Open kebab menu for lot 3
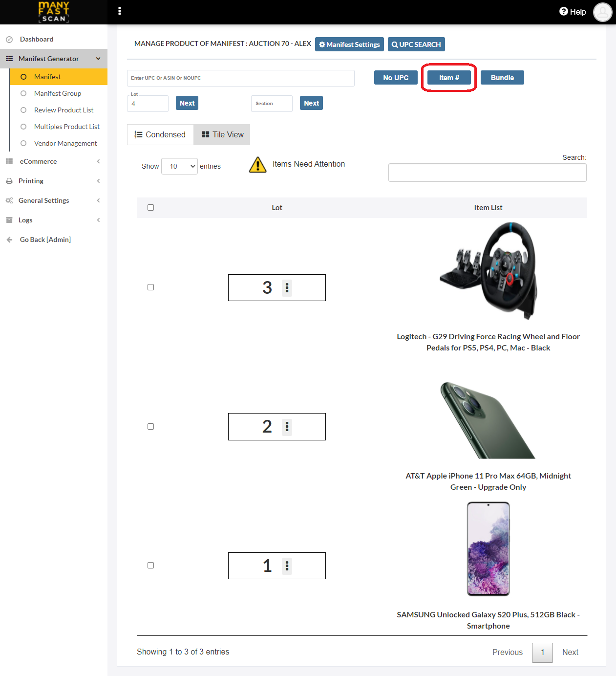The width and height of the screenshot is (616, 676). (x=287, y=288)
